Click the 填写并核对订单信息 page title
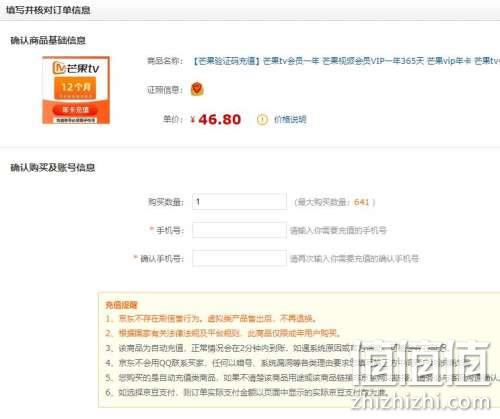The height and width of the screenshot is (419, 500). (x=48, y=10)
